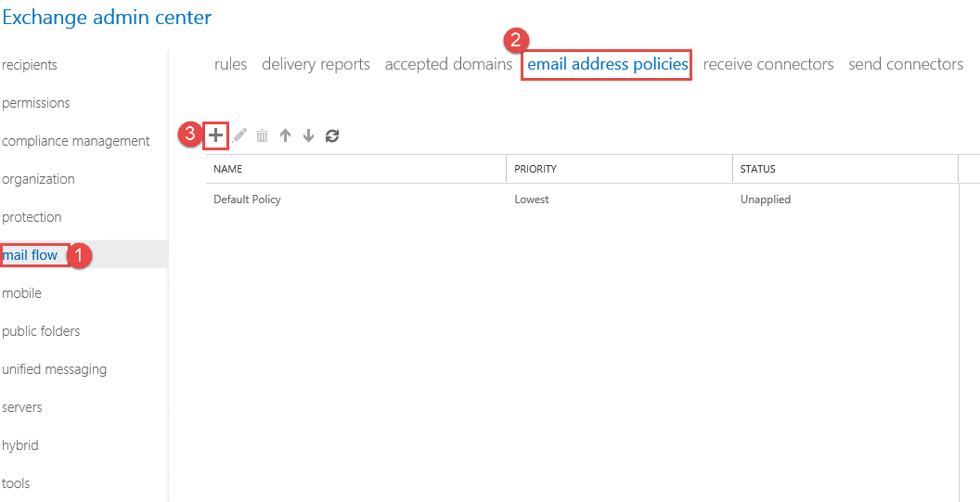Open recipients in left navigation

click(x=30, y=64)
